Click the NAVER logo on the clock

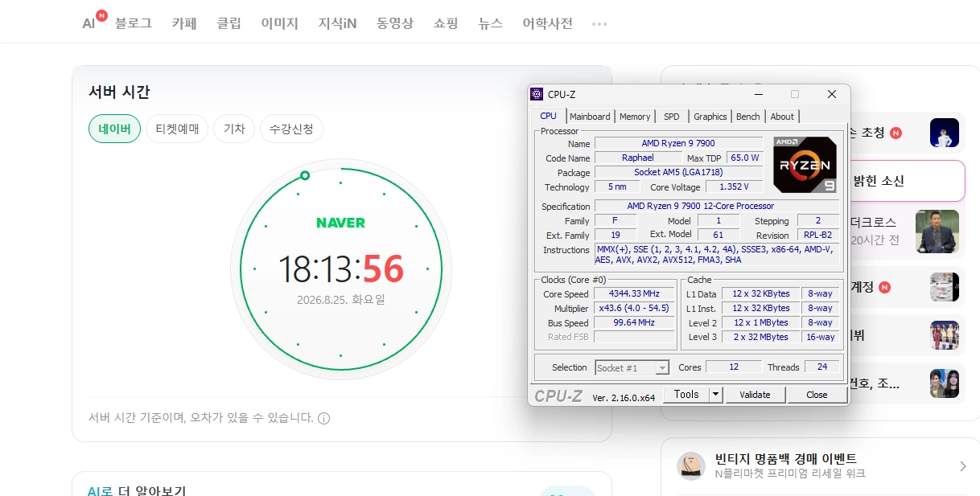(340, 223)
